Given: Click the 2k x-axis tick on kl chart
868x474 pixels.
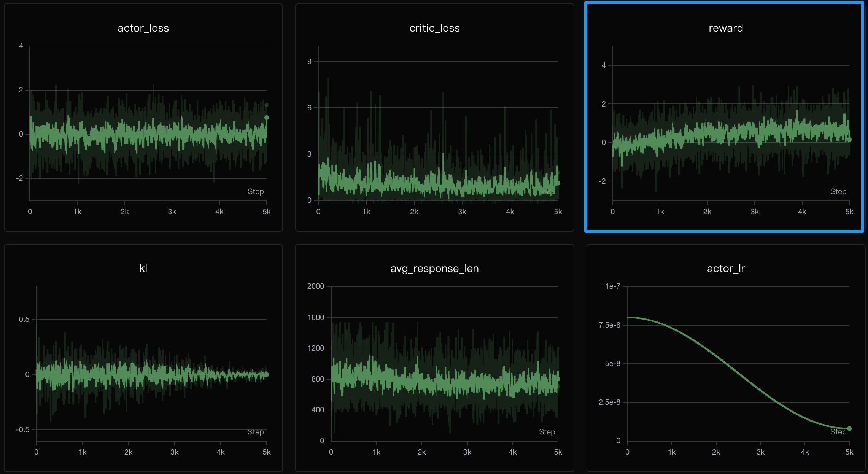Looking at the screenshot, I should click(x=128, y=452).
